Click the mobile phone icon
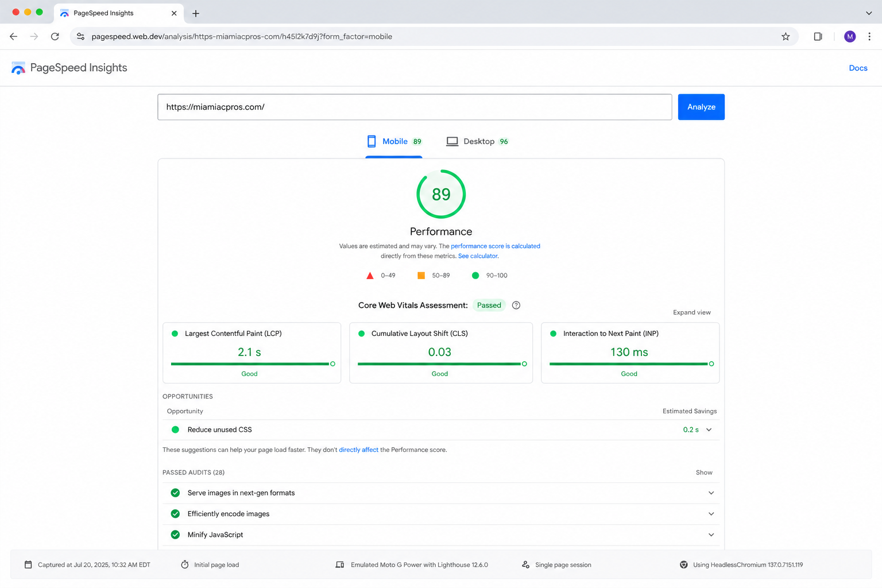This screenshot has height=588, width=882. click(x=372, y=141)
